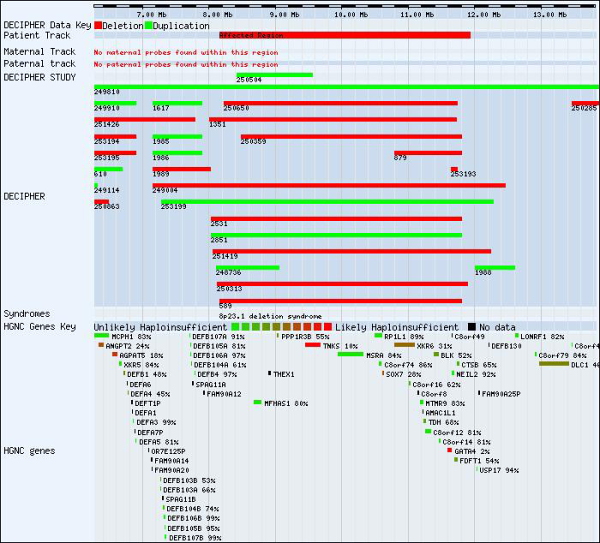Select the red Affected Region patient bar
This screenshot has width=600, height=543.
(344, 35)
